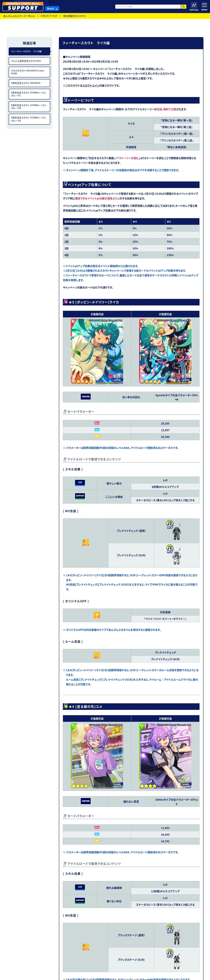The width and height of the screenshot is (210, 980).
Task: Focus the keyword search input field
Action: 148,7
